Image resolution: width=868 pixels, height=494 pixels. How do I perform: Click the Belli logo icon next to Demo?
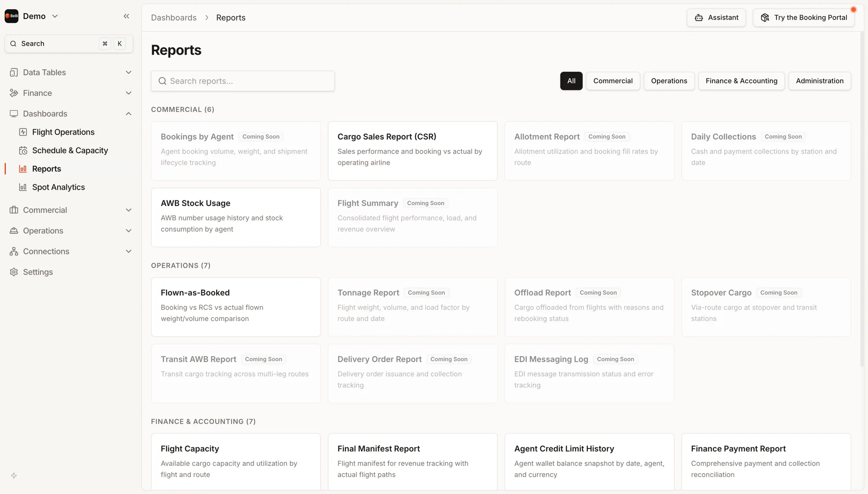point(12,16)
